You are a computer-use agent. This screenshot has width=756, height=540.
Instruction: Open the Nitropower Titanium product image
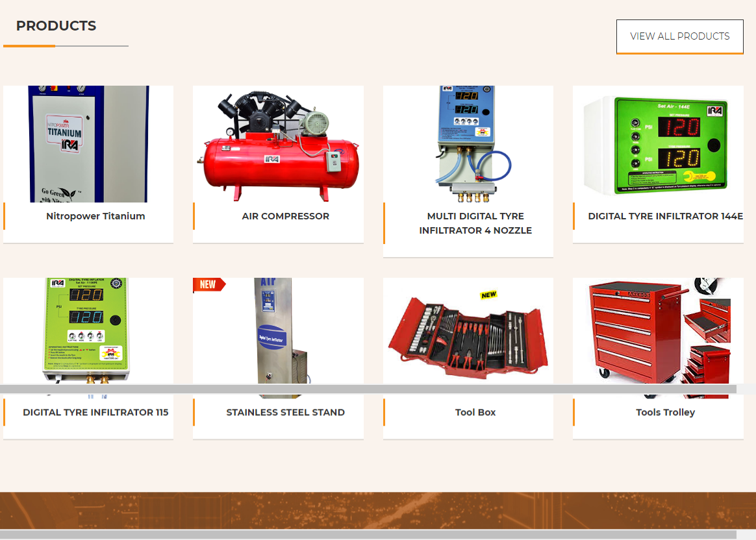(88, 144)
